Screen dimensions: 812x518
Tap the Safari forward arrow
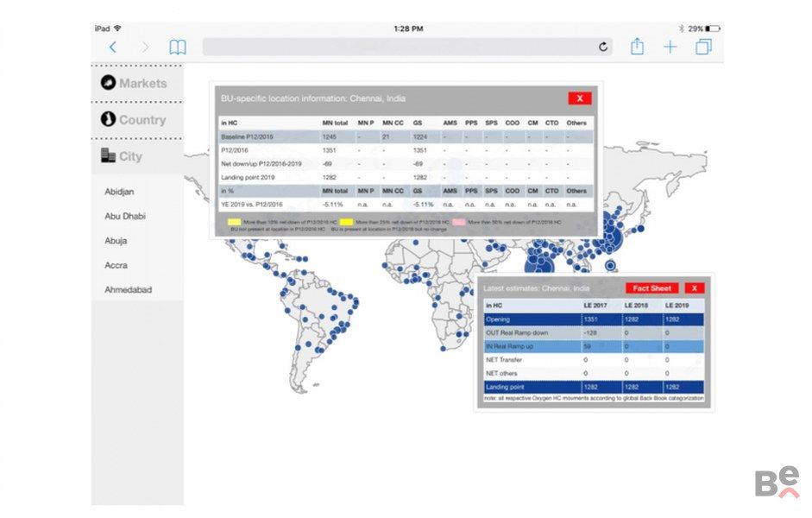coord(145,47)
